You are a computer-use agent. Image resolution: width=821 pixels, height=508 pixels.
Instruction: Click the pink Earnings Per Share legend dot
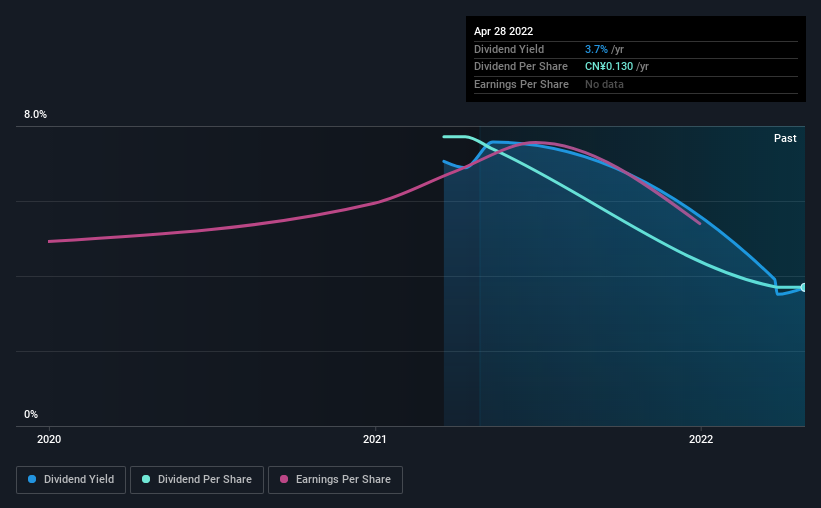click(x=284, y=479)
